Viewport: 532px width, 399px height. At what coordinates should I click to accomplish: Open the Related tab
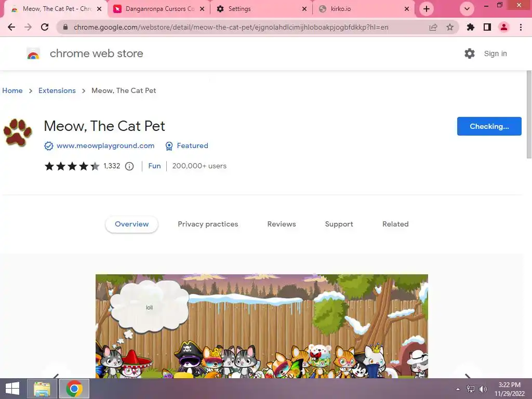pos(395,224)
